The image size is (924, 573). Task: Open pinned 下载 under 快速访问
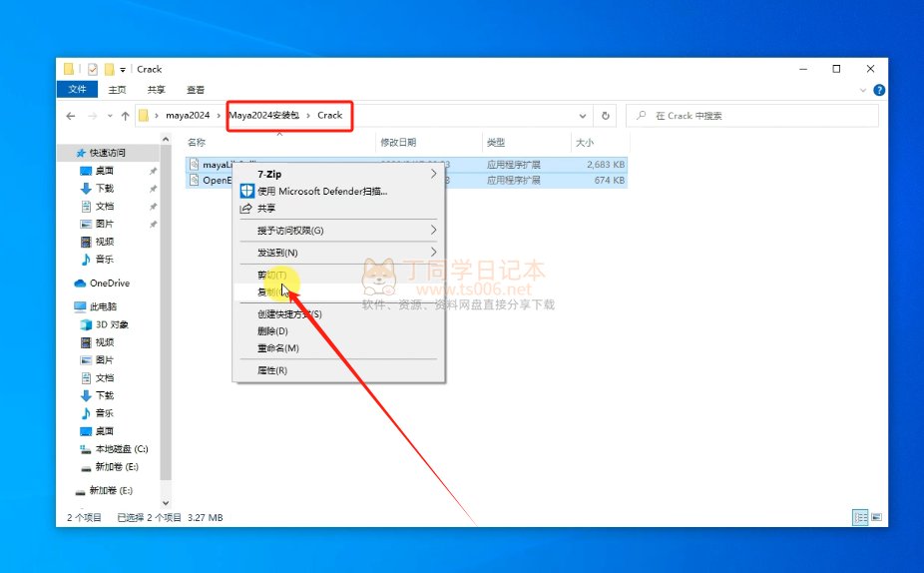[105, 188]
